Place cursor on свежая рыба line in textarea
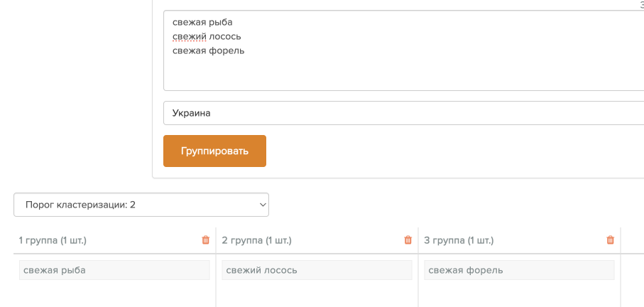644x307 pixels. (202, 22)
